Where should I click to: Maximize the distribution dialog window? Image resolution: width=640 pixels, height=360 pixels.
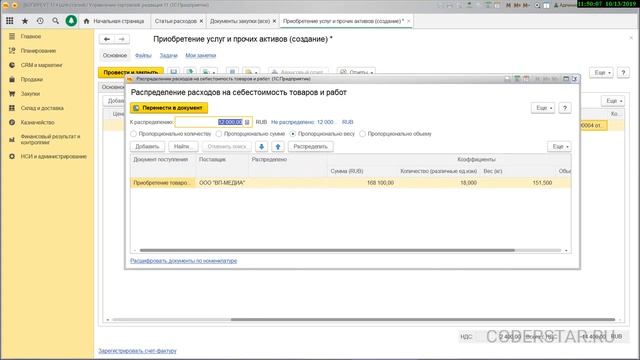566,79
